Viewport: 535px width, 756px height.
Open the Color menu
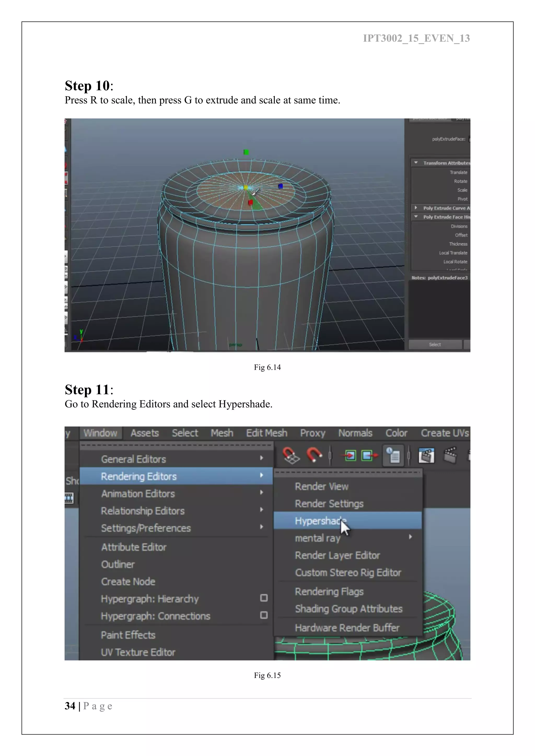tap(397, 433)
